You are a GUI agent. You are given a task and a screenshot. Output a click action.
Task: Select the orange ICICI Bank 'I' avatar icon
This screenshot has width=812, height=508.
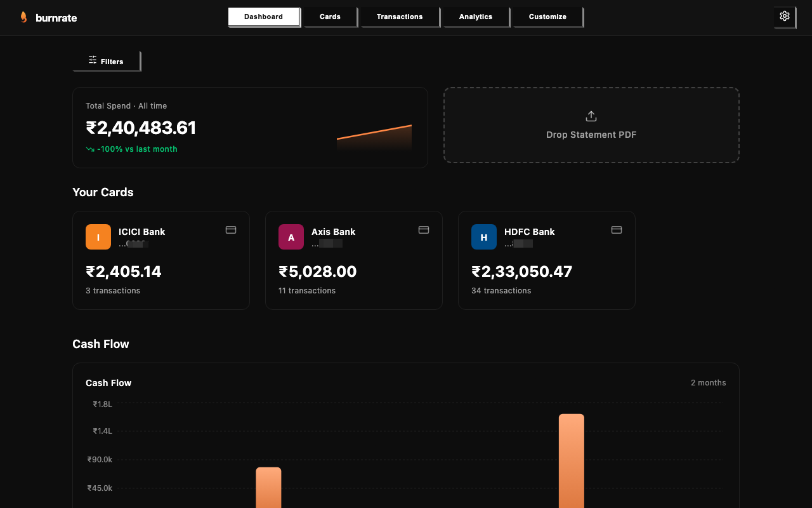click(98, 237)
